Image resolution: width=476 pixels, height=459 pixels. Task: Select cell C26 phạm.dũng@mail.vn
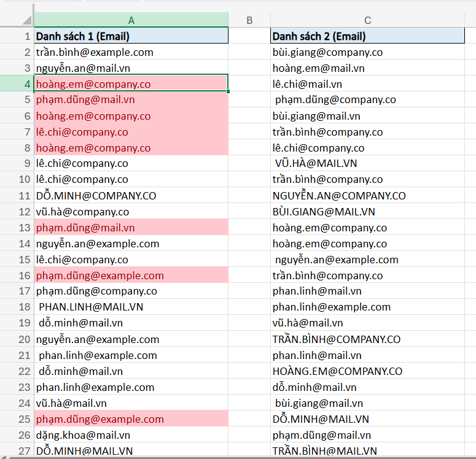click(x=367, y=435)
